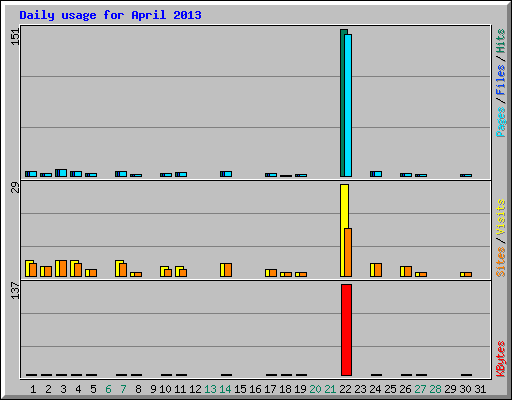Click the orange sites bar for day 14
512x400 pixels.
click(x=228, y=270)
